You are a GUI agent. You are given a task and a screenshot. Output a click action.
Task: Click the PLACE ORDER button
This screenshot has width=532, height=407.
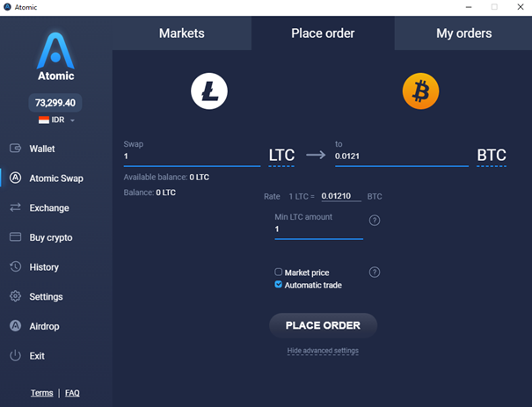coord(323,325)
